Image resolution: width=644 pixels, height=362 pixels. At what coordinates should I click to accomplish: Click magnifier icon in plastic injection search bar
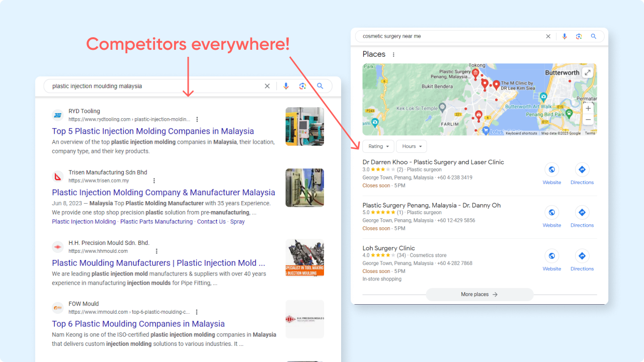pos(320,86)
